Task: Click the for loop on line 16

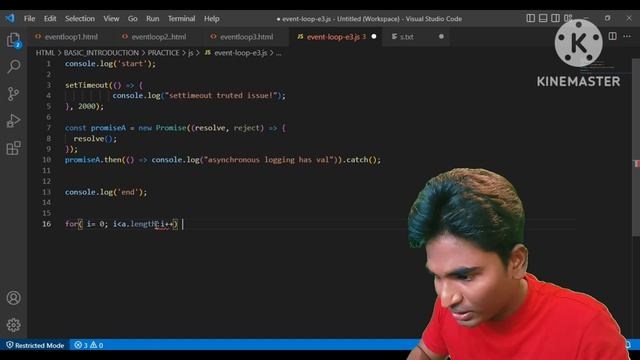Action: (x=121, y=224)
